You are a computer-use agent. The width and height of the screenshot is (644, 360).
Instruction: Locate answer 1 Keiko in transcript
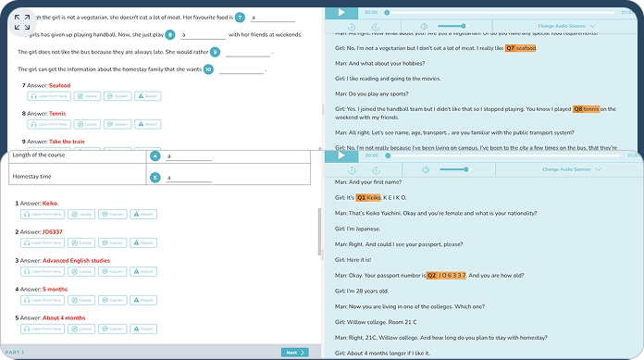coord(81,214)
